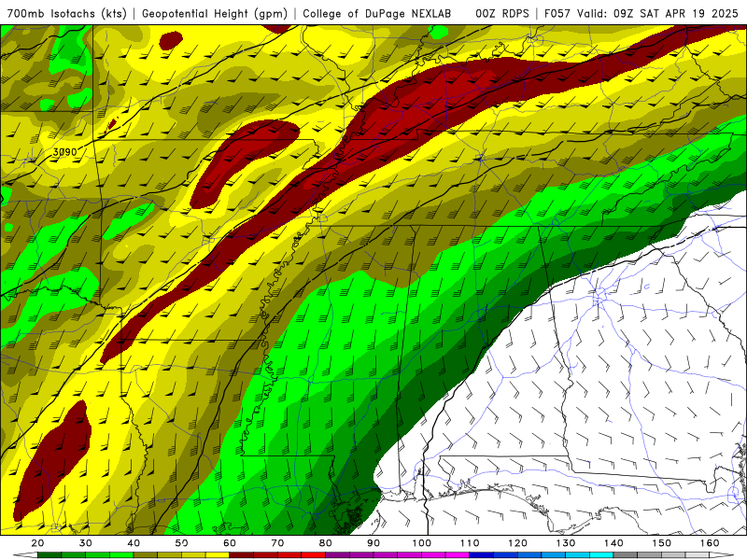Screen dimensions: 747x560
Task: Select the cyan swatch just below 140
Action: 601,554
